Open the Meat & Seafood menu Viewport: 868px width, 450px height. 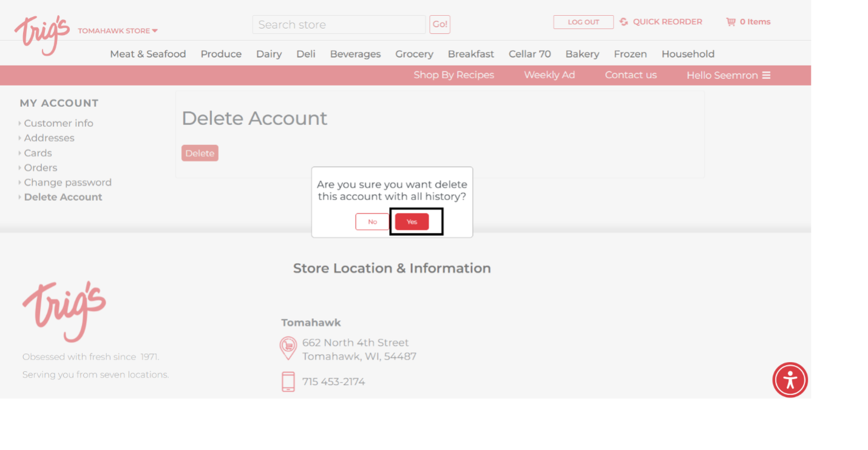click(148, 54)
